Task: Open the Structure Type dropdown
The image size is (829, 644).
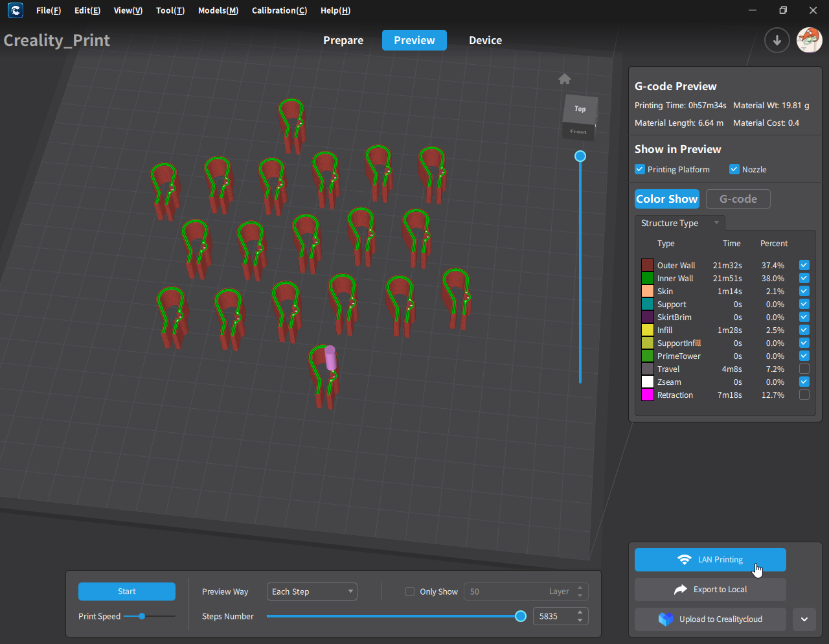Action: point(680,223)
